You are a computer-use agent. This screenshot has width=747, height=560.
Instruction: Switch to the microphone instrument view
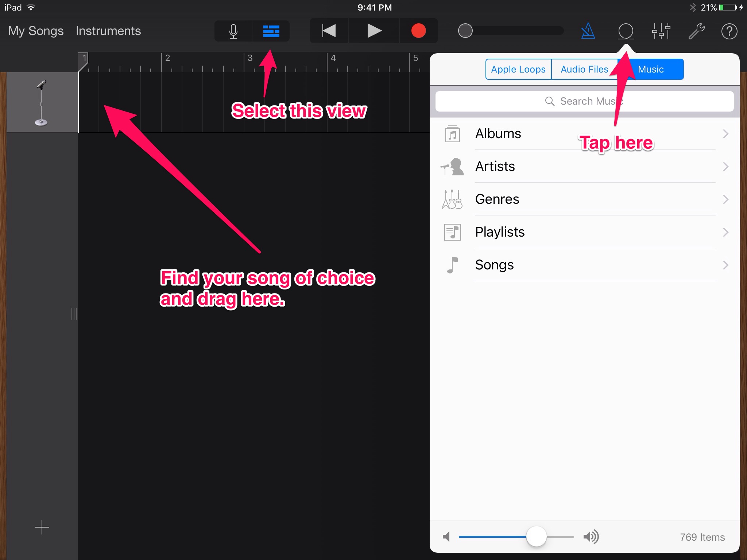pos(233,31)
